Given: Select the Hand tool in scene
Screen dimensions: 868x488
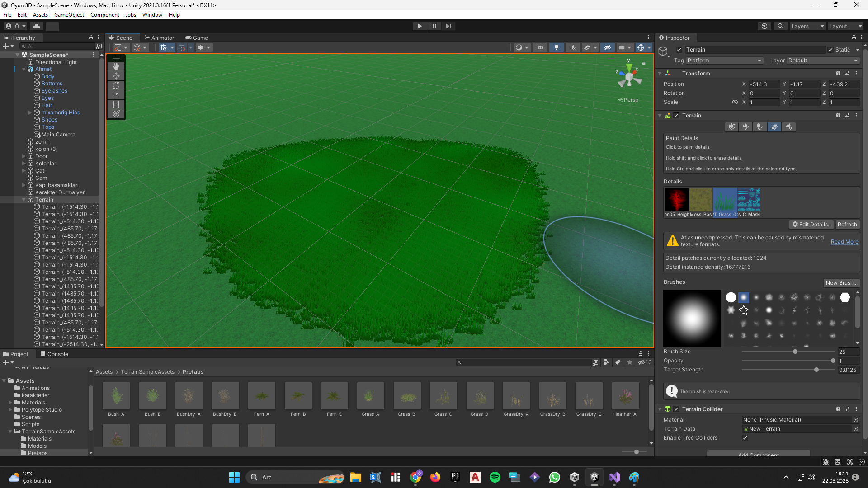Looking at the screenshot, I should click(116, 66).
